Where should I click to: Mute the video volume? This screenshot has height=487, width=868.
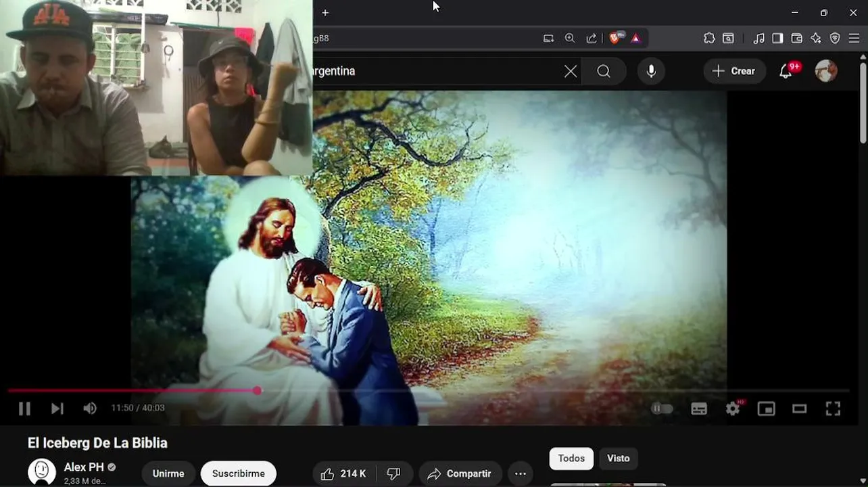click(x=90, y=409)
